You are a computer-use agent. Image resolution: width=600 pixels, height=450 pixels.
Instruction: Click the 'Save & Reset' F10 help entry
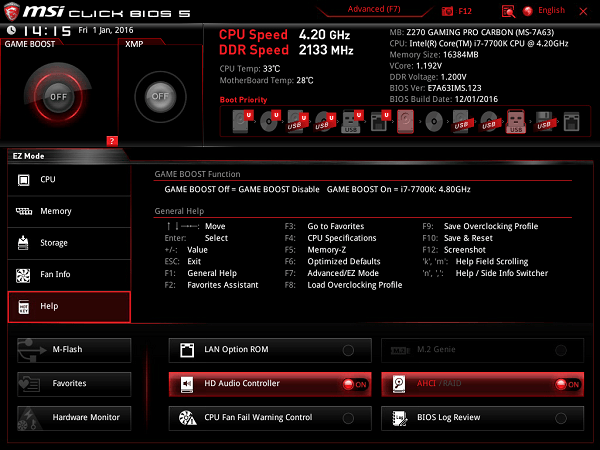(x=468, y=238)
